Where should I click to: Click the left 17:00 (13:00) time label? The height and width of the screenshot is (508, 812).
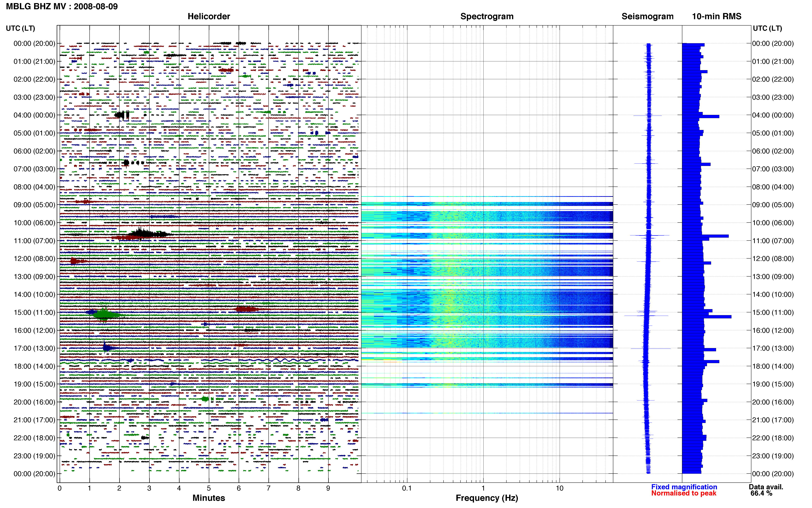tap(34, 348)
